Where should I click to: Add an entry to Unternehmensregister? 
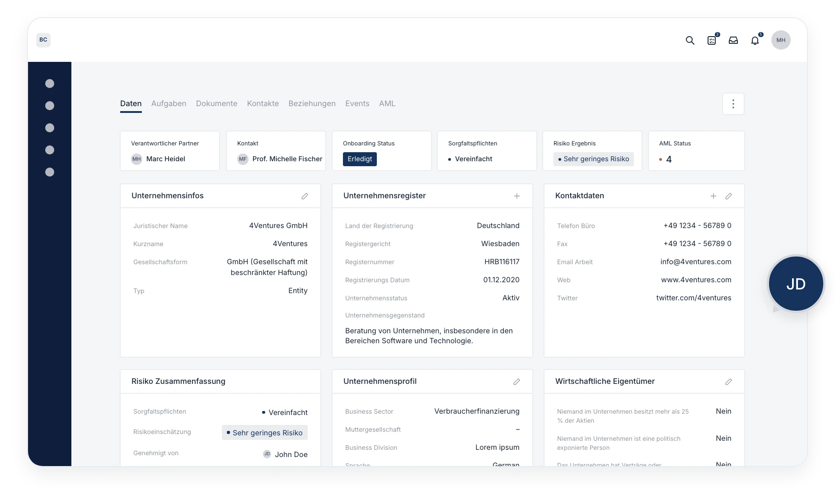(517, 196)
